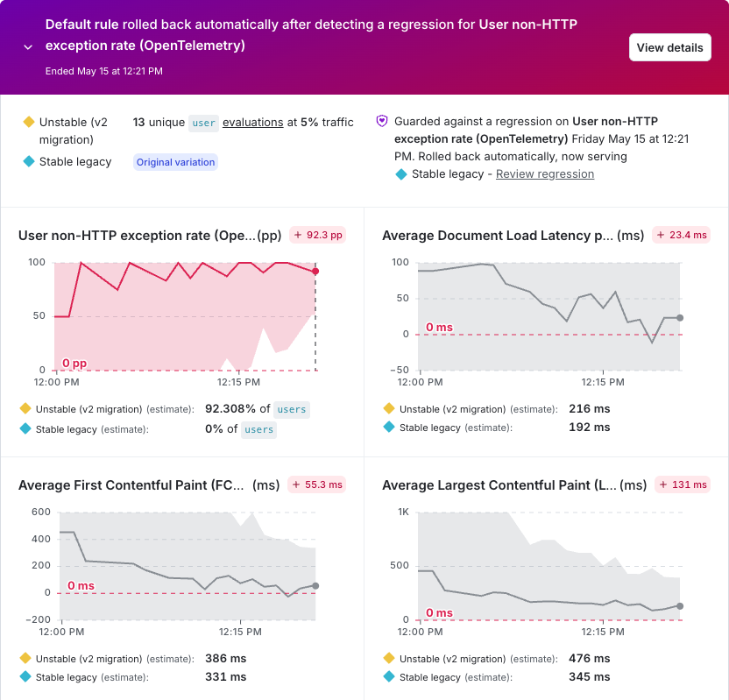Click the users tag next to 92.308%
The width and height of the screenshot is (729, 700).
pyautogui.click(x=292, y=409)
